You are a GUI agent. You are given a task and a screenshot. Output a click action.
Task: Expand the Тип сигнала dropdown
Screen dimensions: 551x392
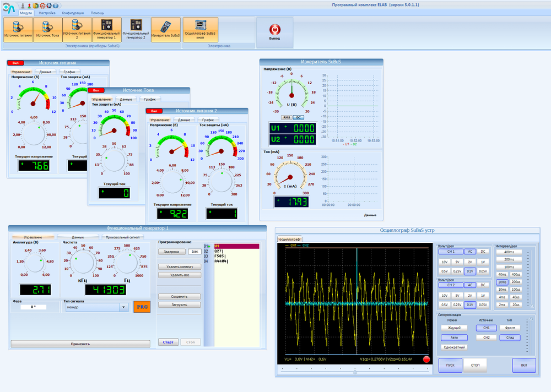(123, 307)
